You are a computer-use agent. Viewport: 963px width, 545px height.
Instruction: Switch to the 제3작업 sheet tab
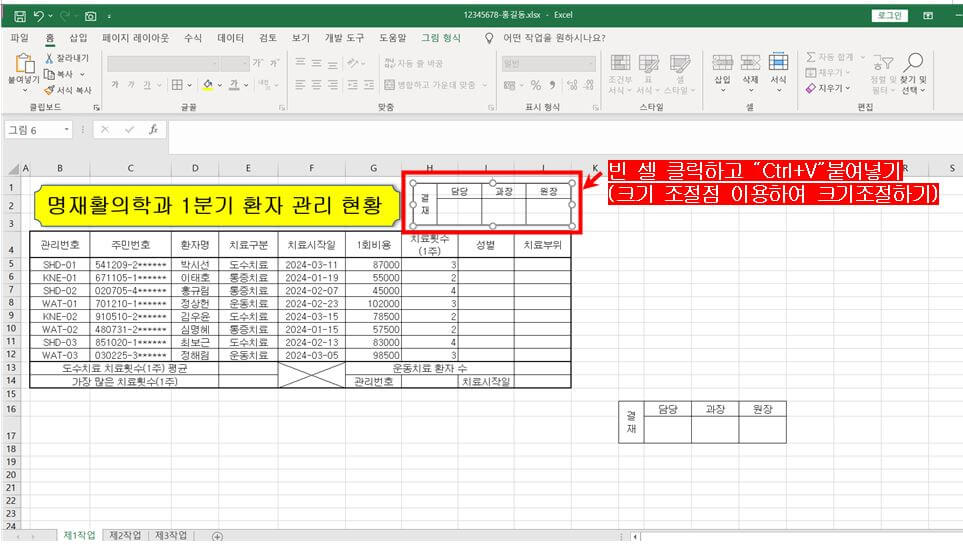(171, 536)
